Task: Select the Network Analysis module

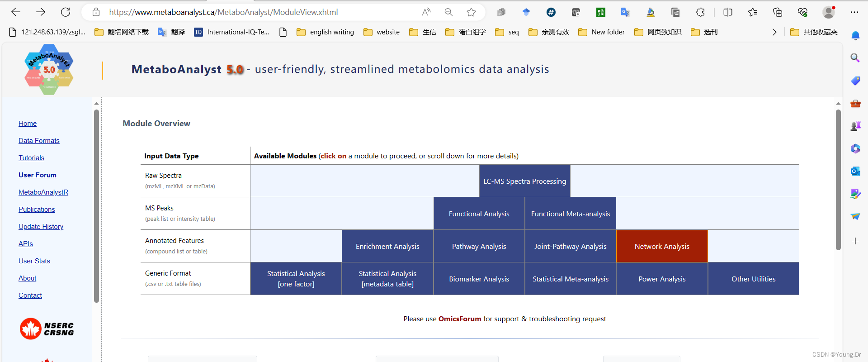Action: click(x=662, y=246)
